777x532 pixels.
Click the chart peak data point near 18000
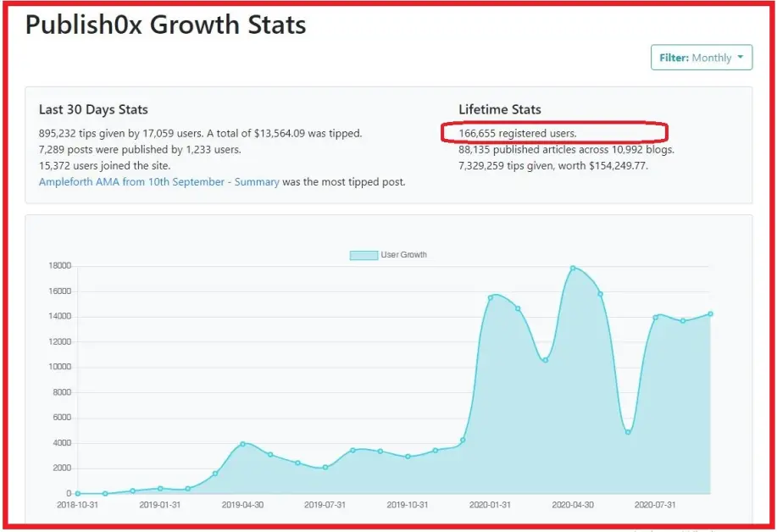coord(573,268)
